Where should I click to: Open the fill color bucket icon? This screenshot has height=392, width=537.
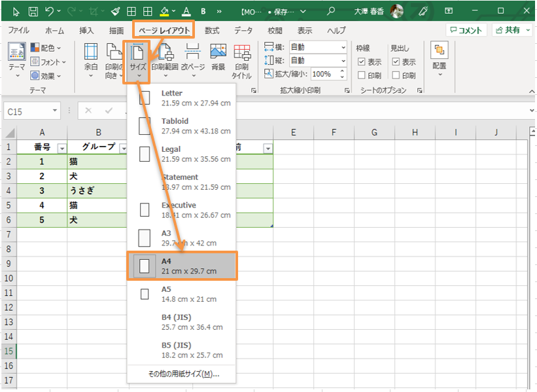[164, 12]
